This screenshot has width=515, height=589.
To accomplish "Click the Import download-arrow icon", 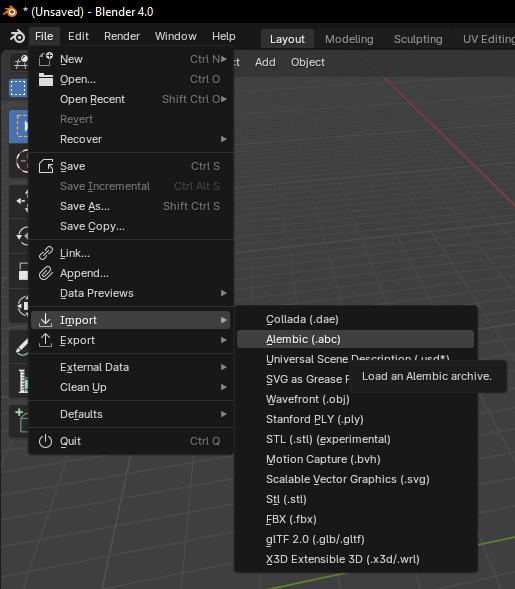I will coord(45,320).
